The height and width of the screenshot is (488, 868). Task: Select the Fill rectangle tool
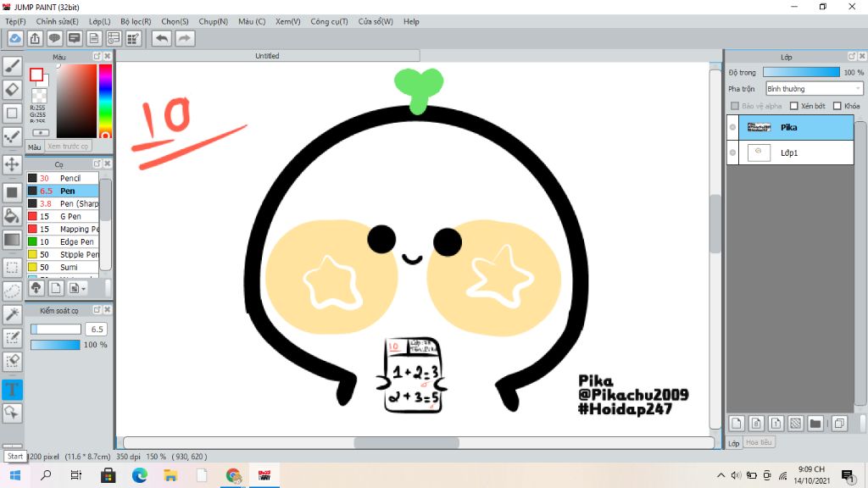point(12,192)
